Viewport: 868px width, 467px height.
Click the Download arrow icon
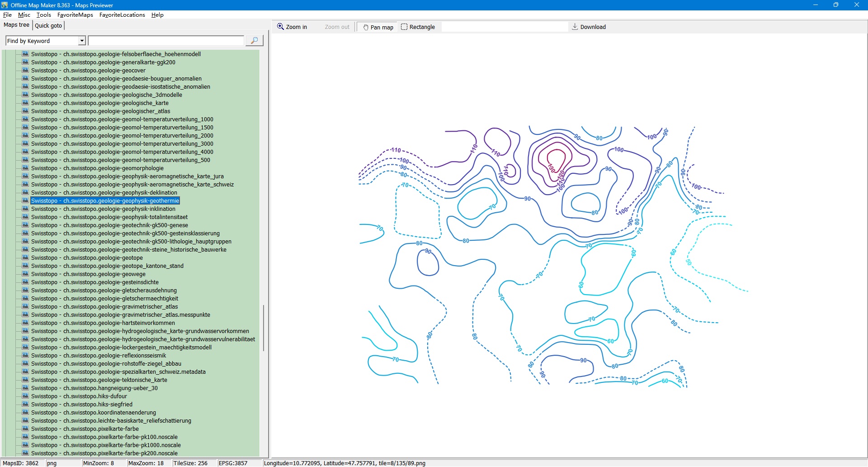pyautogui.click(x=575, y=27)
